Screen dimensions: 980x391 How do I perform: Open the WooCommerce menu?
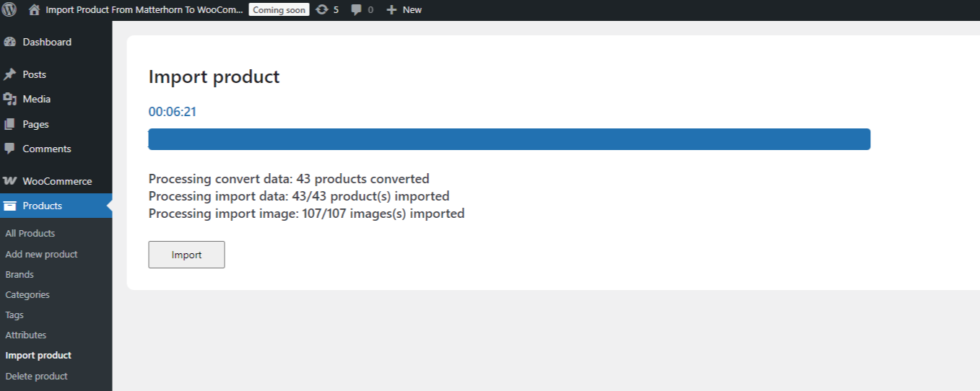tap(56, 181)
